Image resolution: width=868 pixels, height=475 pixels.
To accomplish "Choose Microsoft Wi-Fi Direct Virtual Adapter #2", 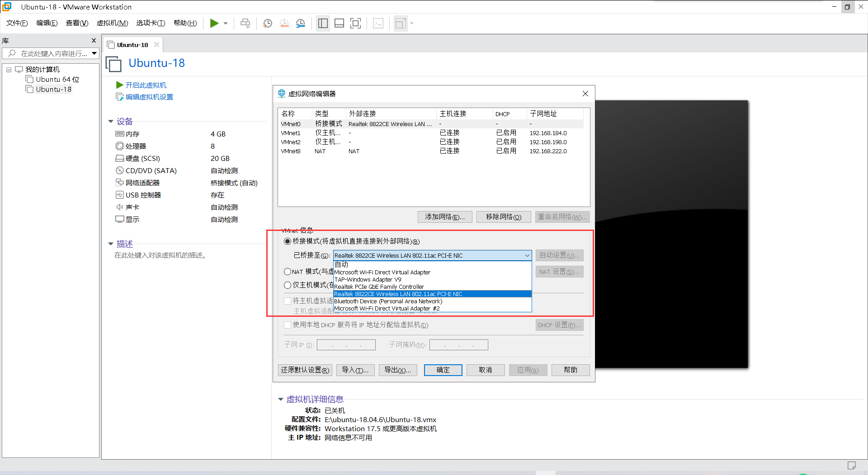I will pyautogui.click(x=432, y=308).
